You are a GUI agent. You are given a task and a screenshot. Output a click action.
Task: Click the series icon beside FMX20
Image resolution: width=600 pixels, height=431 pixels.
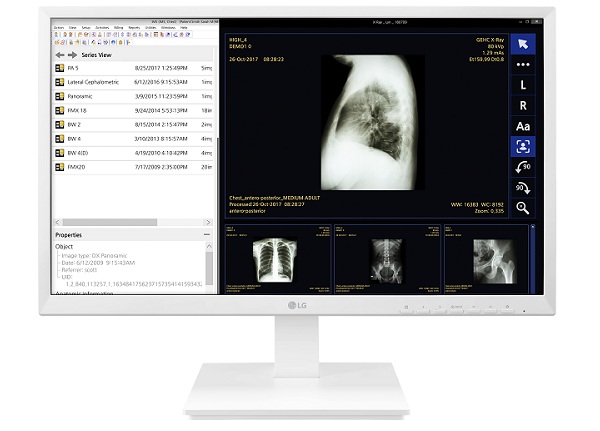(x=60, y=167)
